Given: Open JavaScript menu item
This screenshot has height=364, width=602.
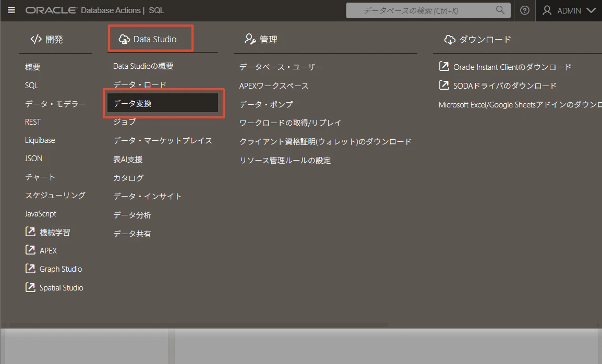Looking at the screenshot, I should pos(41,213).
